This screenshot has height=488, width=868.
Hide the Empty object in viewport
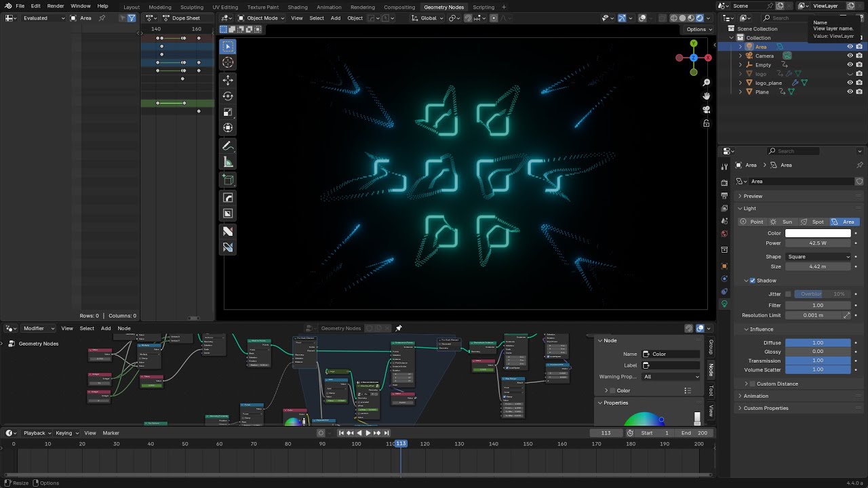click(x=850, y=65)
